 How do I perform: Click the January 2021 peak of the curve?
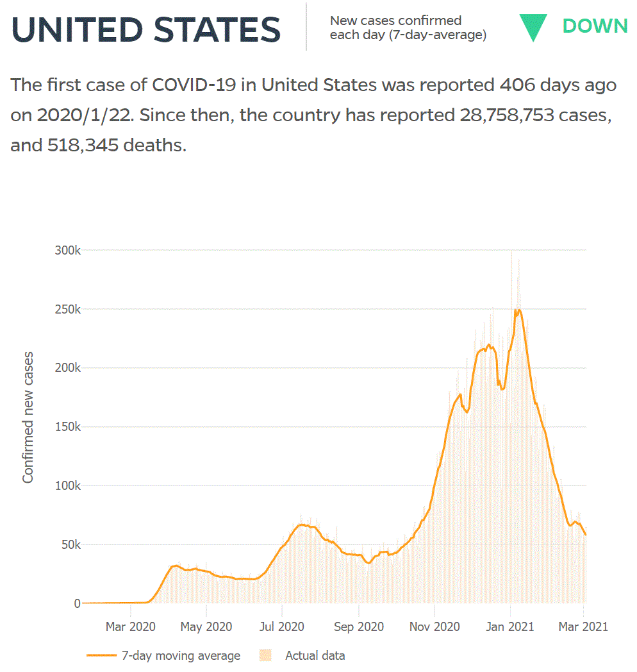pos(518,310)
